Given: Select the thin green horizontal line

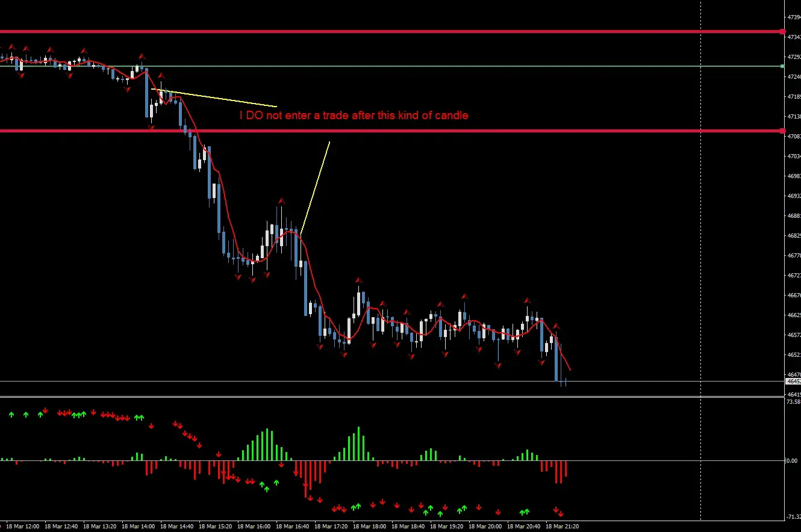Looking at the screenshot, I should [x=391, y=66].
